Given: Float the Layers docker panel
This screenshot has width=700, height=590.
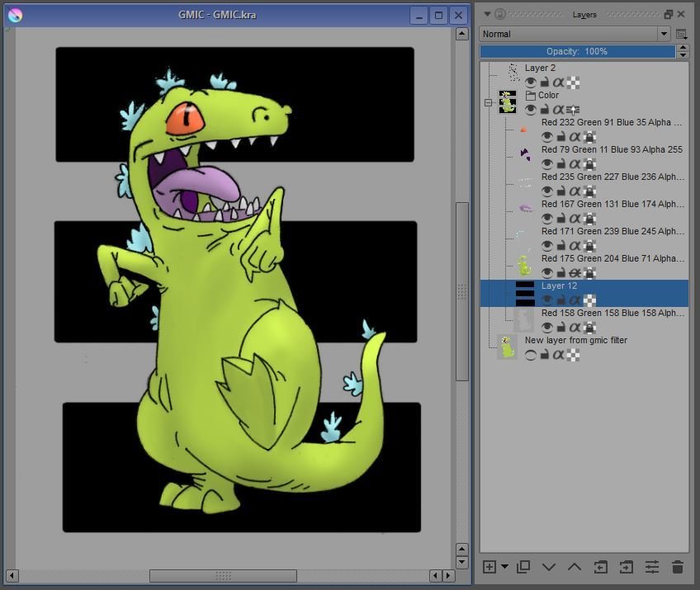Looking at the screenshot, I should click(668, 14).
